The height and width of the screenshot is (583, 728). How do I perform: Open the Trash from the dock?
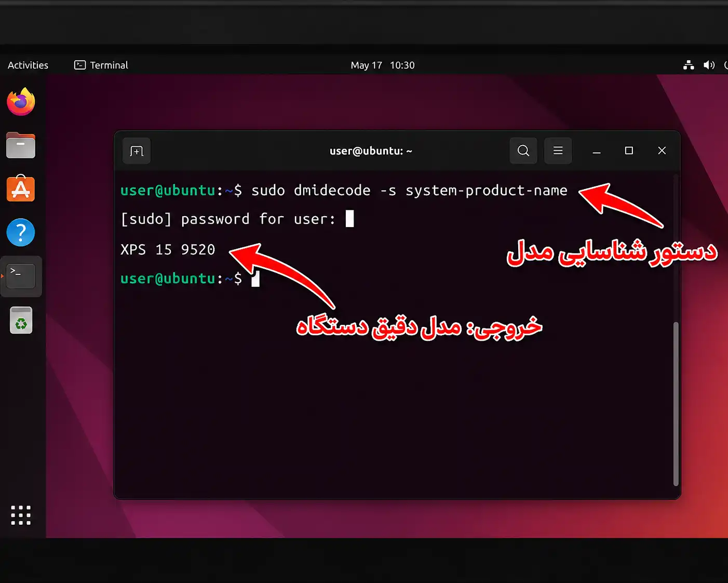(x=21, y=320)
